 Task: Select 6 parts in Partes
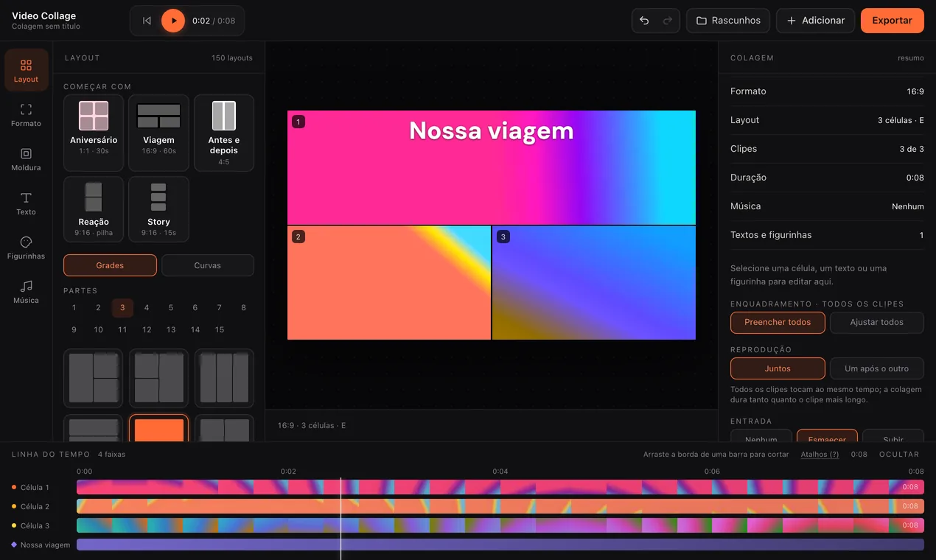[x=195, y=307]
